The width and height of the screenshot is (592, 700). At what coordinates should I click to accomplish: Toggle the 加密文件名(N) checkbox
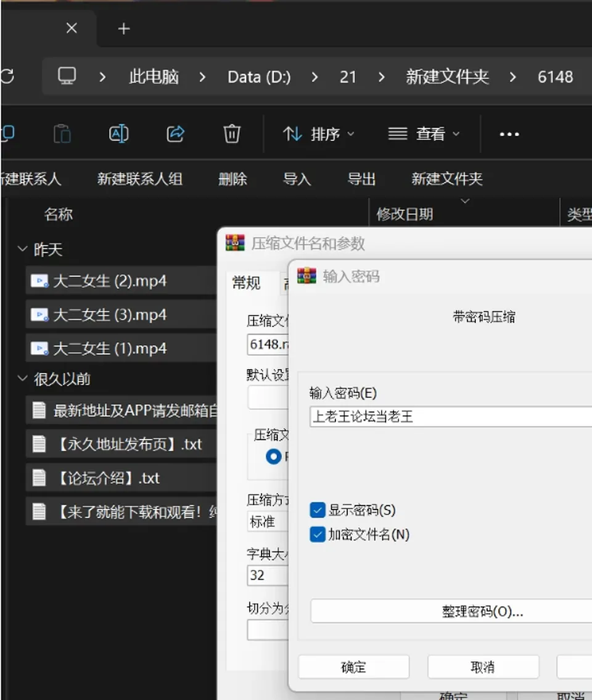(317, 534)
